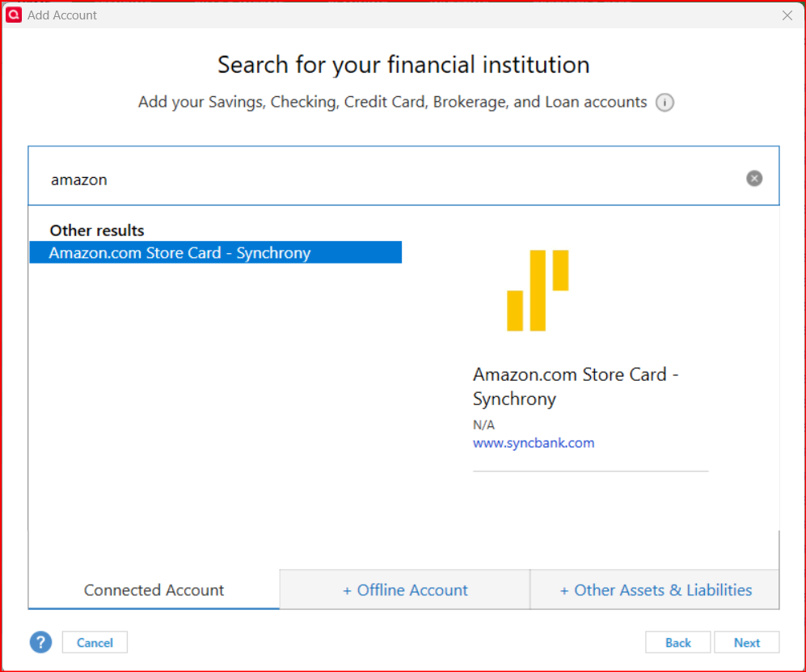Clear the search field with the X icon

click(754, 179)
